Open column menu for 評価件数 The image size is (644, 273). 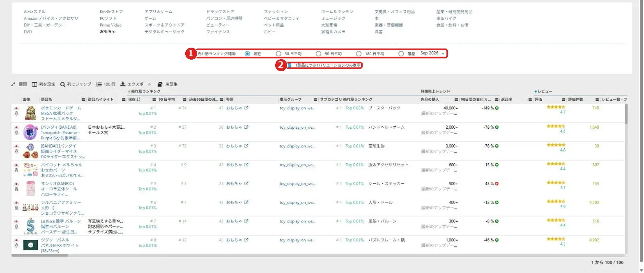[x=597, y=100]
